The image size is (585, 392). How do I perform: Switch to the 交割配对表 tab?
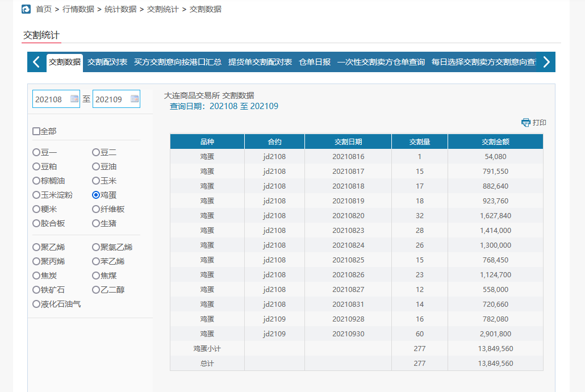[107, 62]
